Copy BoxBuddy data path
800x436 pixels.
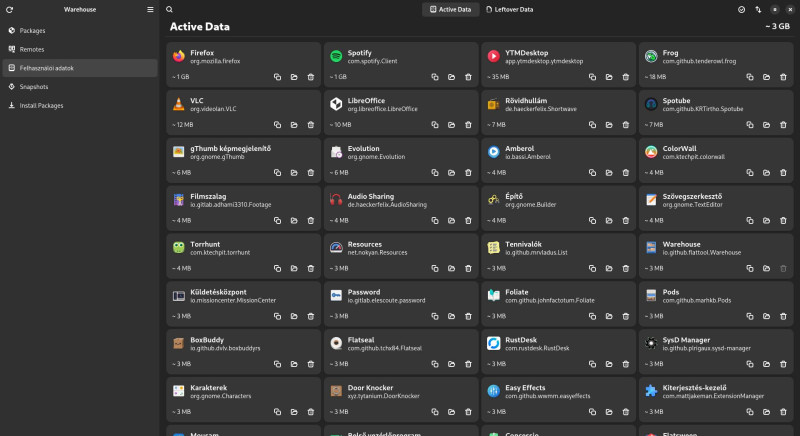278,364
